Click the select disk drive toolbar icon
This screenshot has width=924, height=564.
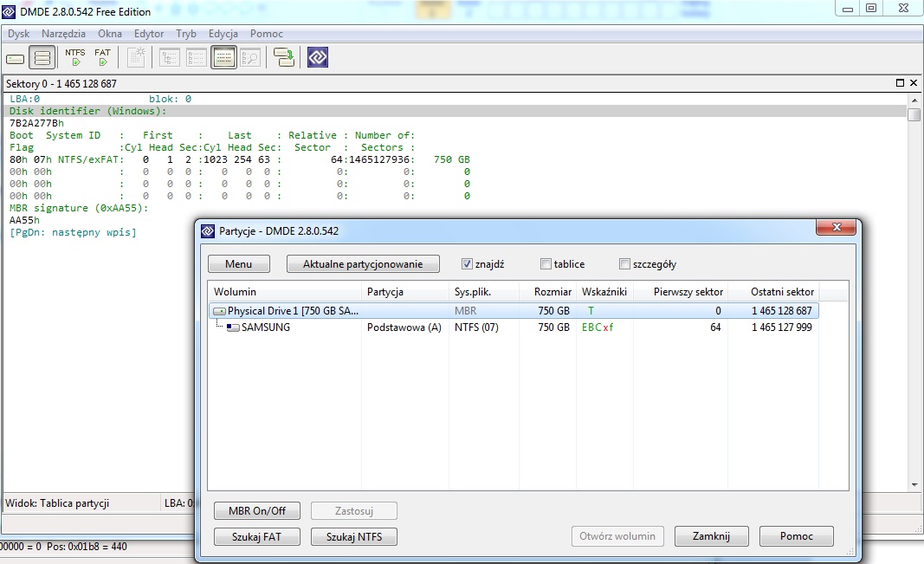16,58
